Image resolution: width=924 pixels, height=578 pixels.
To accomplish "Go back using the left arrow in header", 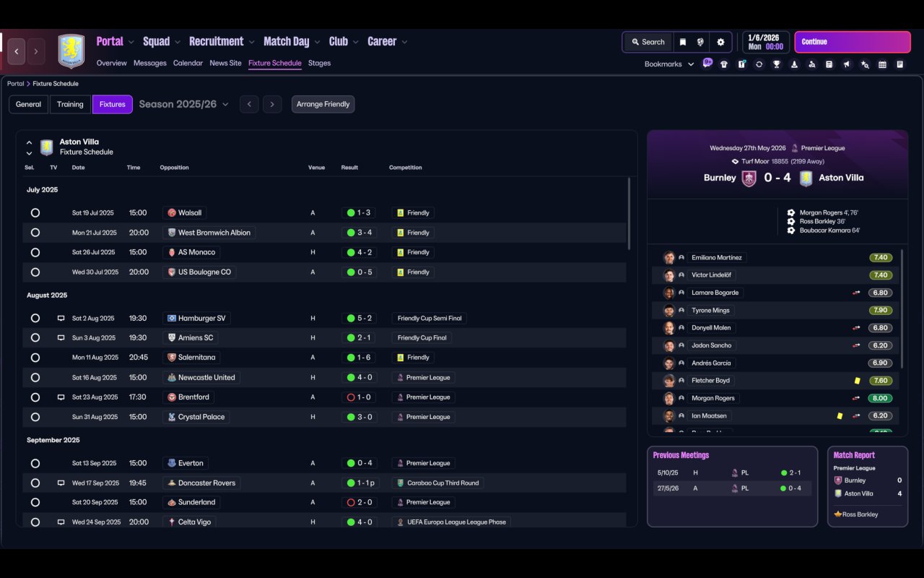I will tap(17, 51).
